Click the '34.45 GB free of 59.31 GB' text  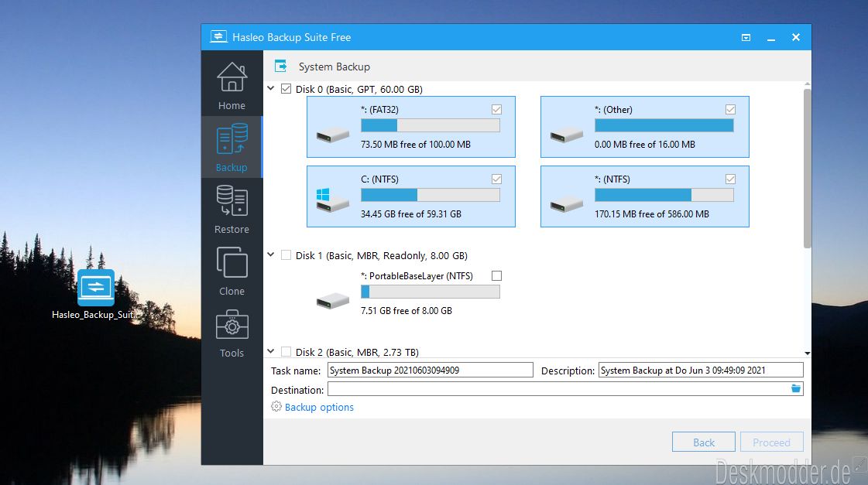pos(410,214)
